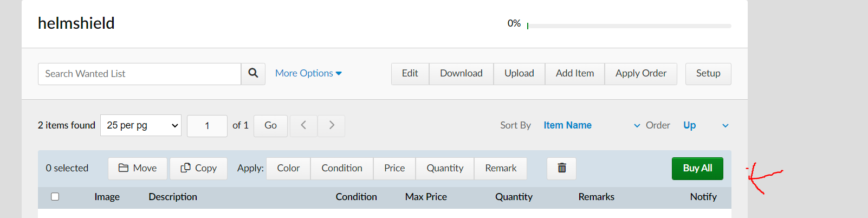
Task: Go to previous page with left chevron
Action: point(303,125)
